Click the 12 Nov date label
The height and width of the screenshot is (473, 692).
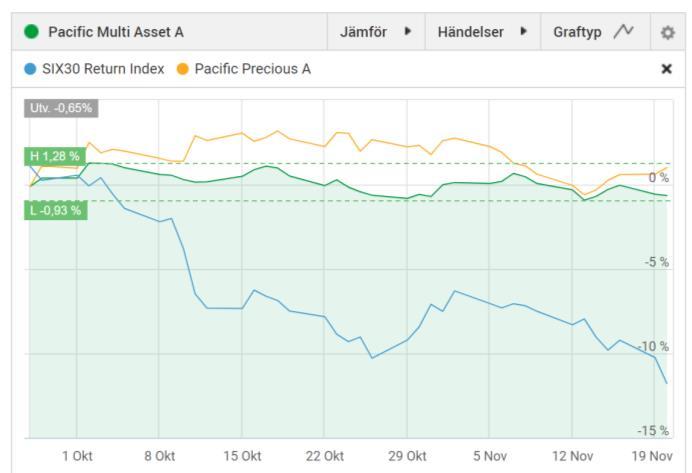click(x=572, y=456)
